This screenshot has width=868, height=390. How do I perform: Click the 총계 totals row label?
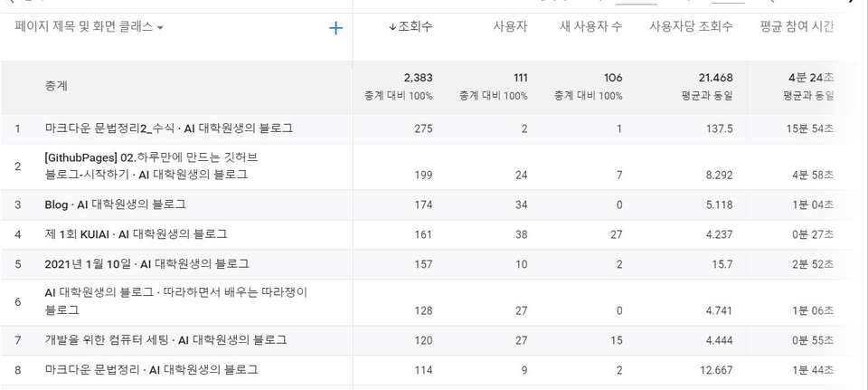(x=56, y=86)
